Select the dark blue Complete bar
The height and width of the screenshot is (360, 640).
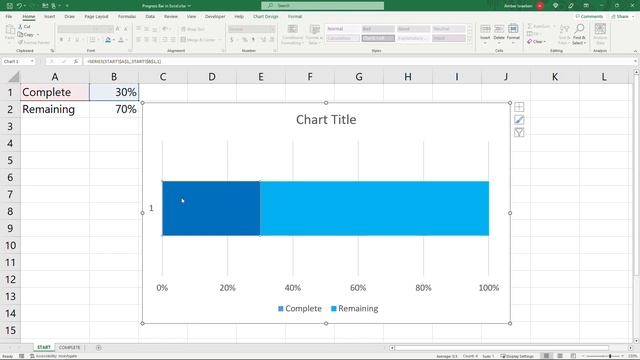pos(211,208)
